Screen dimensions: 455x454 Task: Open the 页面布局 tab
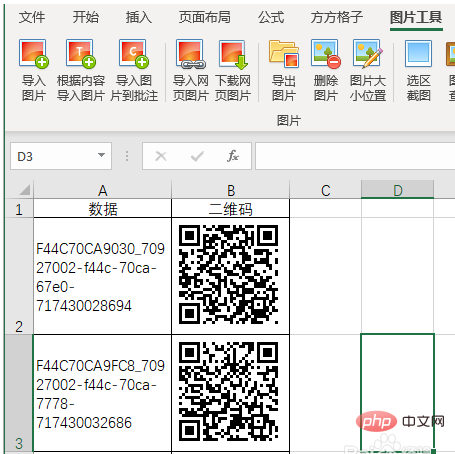click(x=205, y=17)
